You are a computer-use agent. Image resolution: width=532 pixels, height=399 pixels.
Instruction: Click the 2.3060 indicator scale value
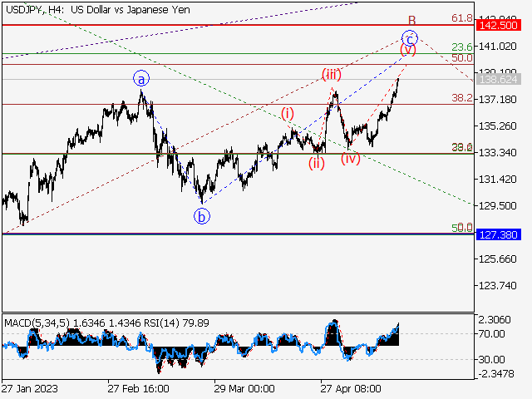coord(495,319)
